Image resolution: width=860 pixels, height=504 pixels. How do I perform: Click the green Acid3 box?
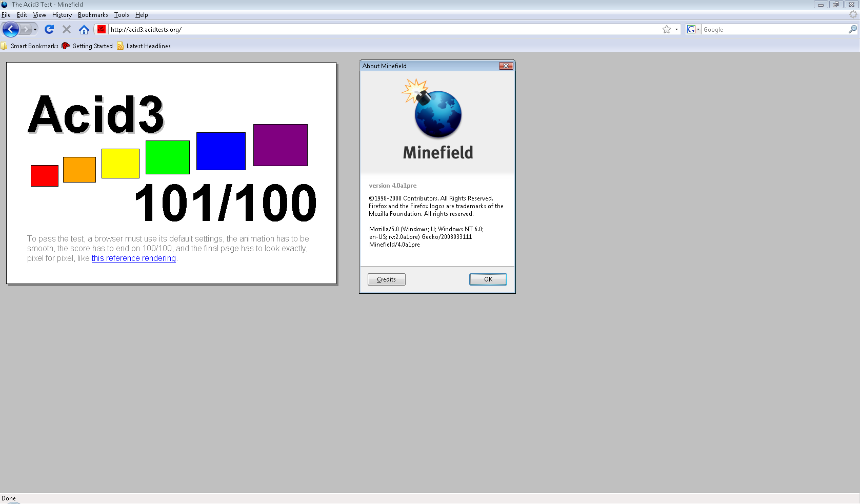[168, 157]
